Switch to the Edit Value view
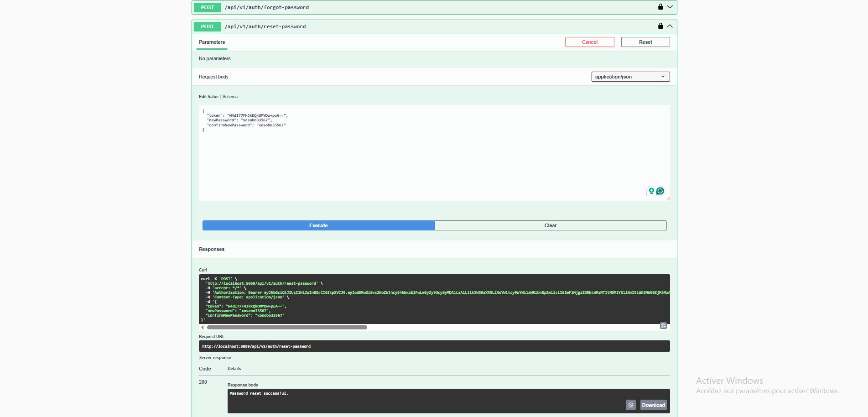This screenshot has width=868, height=417. tap(208, 97)
